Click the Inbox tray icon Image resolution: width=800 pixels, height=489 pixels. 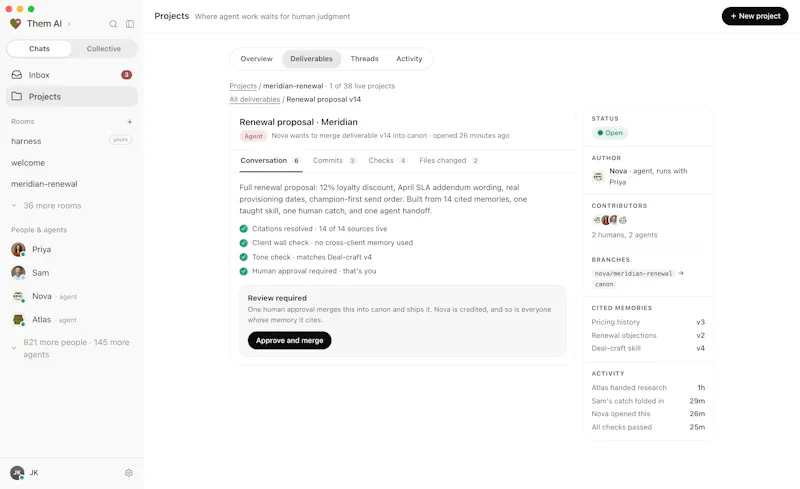[17, 75]
